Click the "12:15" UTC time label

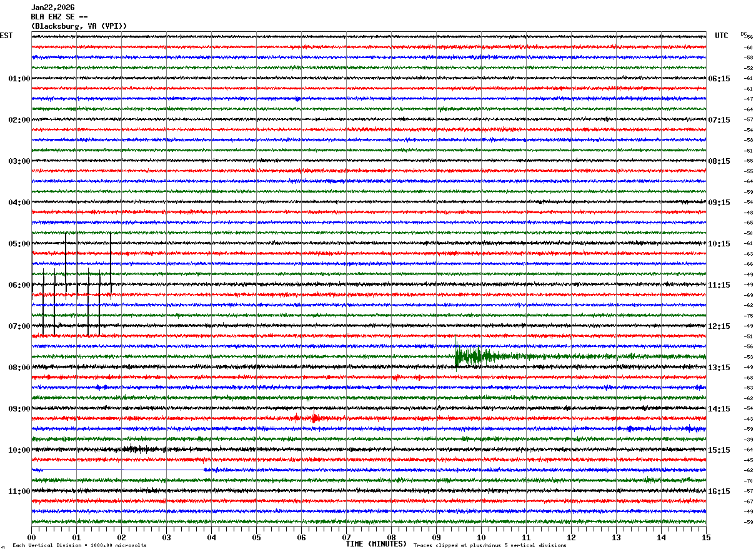[x=719, y=326]
